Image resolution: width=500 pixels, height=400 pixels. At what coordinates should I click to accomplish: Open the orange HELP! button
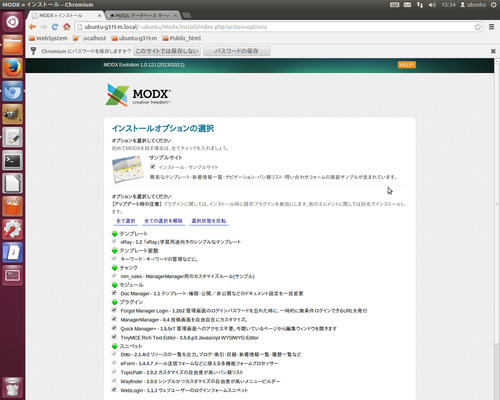[x=407, y=65]
